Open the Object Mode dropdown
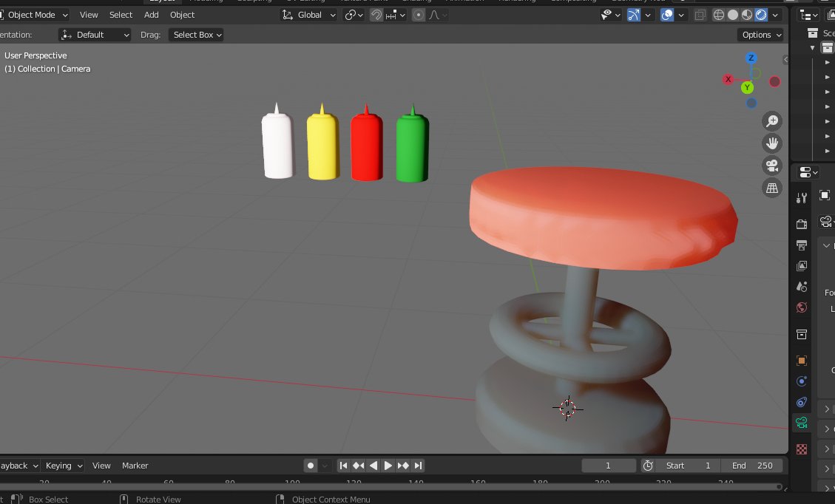Screen dimensions: 835x504 point(35,15)
